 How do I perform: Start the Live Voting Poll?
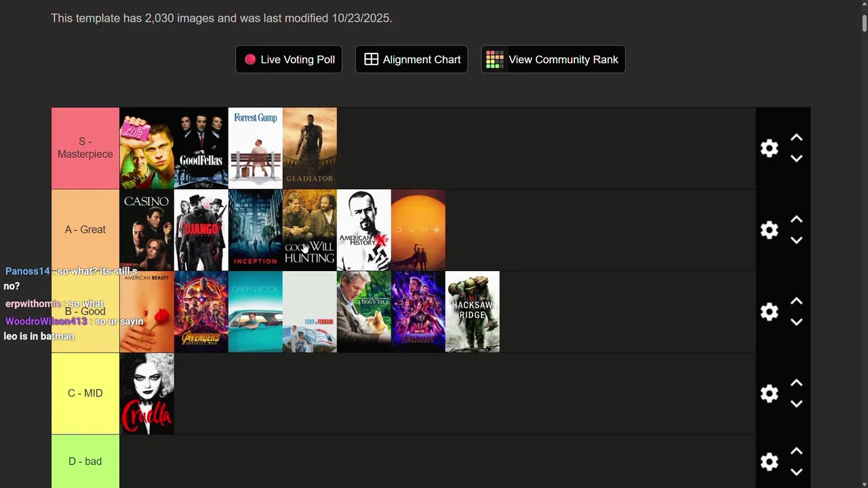point(289,60)
